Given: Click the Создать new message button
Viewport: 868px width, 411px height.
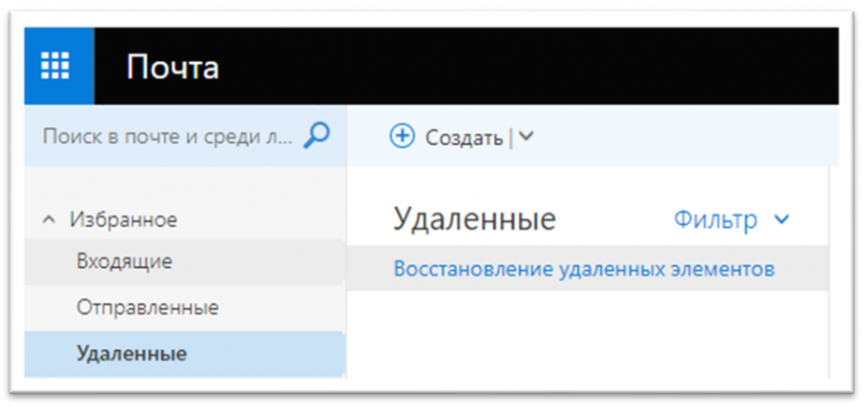Looking at the screenshot, I should click(x=464, y=136).
